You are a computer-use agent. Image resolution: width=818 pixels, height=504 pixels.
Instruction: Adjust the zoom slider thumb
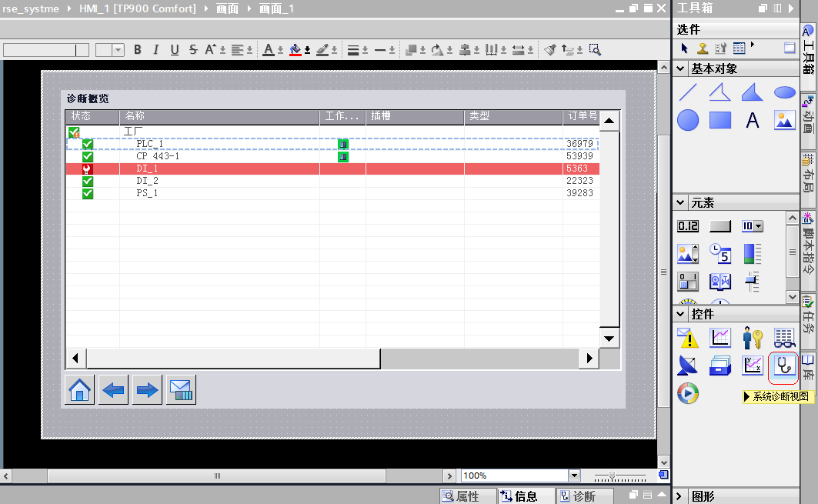pyautogui.click(x=613, y=476)
